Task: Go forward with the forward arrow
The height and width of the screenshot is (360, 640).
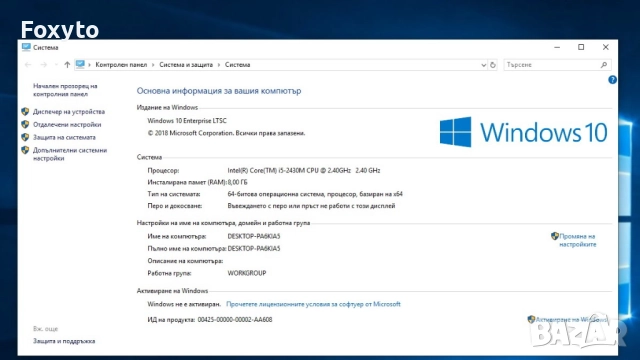Action: 43,65
